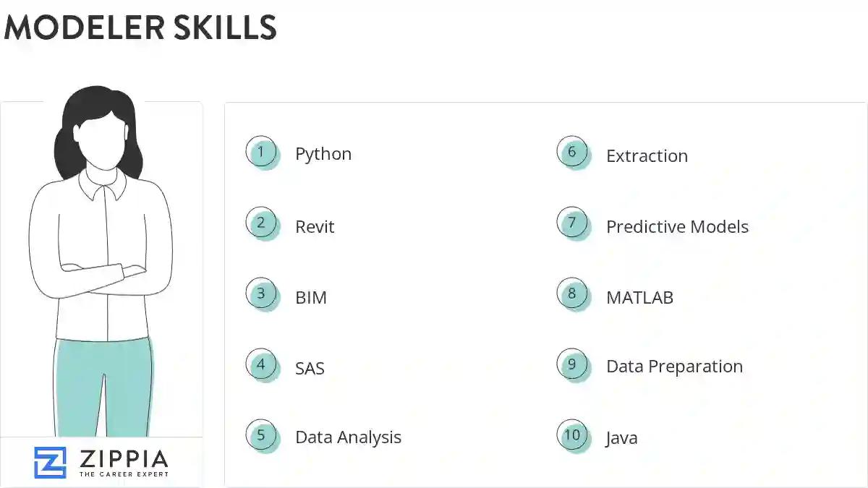Click the number 8 circle badge
The width and height of the screenshot is (868, 488).
(x=573, y=294)
